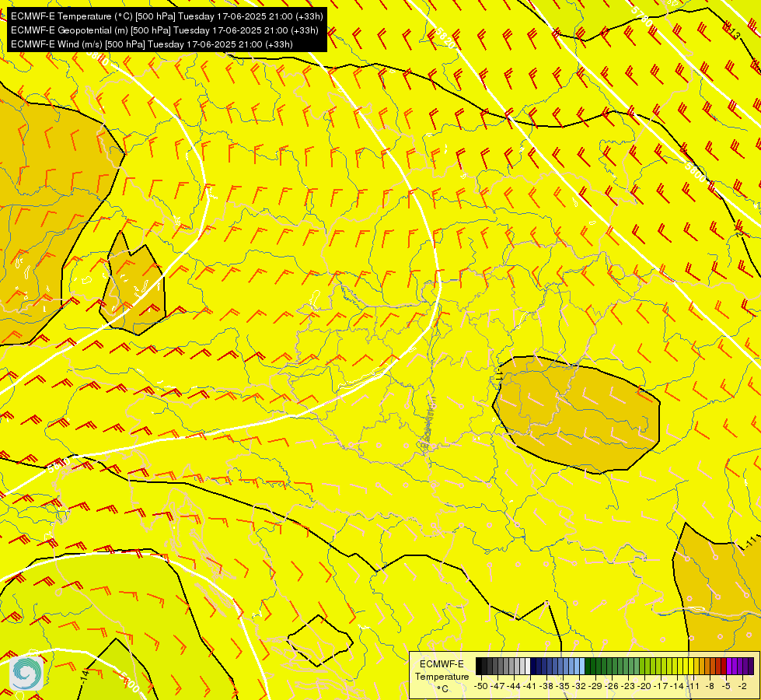Select the ECMWF-E Wind 500 hPa title line
This screenshot has height=700, width=761.
pyautogui.click(x=152, y=44)
